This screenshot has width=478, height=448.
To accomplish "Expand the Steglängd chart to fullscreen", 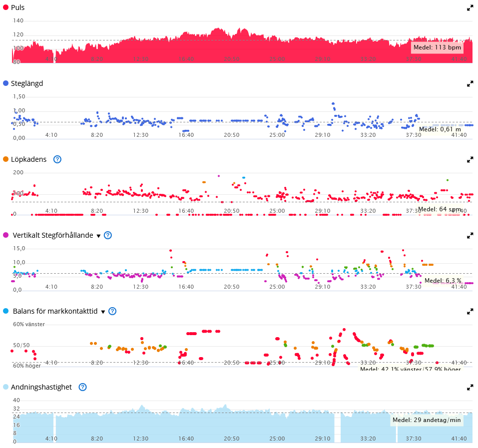I will point(470,83).
